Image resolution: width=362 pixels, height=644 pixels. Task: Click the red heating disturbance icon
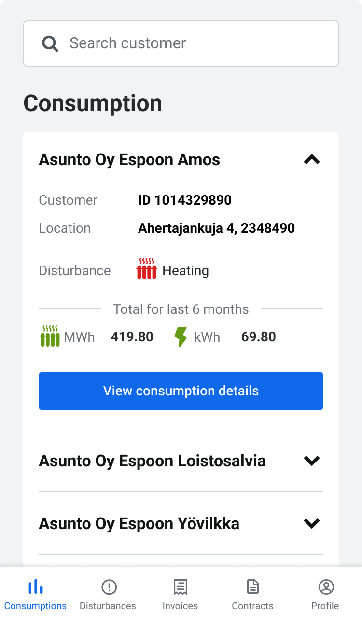pyautogui.click(x=146, y=268)
